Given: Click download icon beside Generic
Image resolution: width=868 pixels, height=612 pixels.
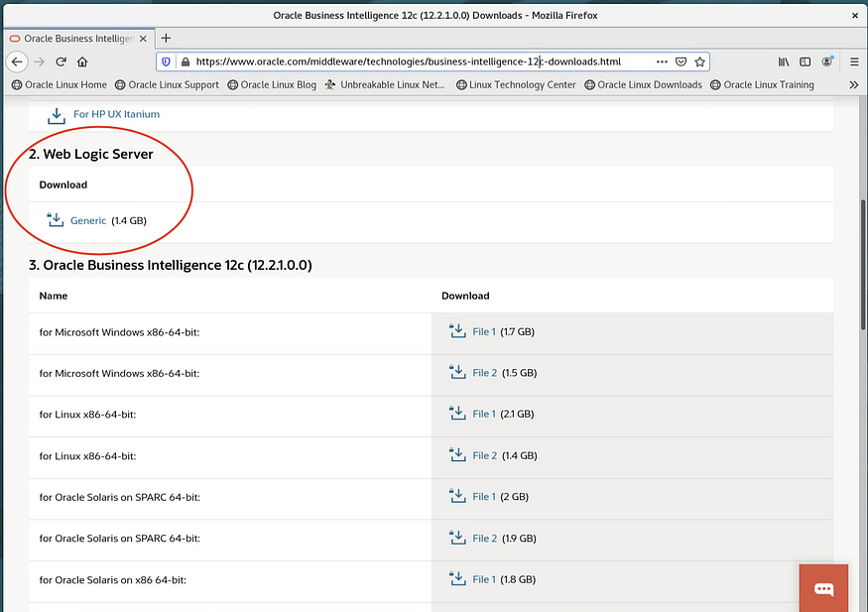Looking at the screenshot, I should [x=56, y=219].
